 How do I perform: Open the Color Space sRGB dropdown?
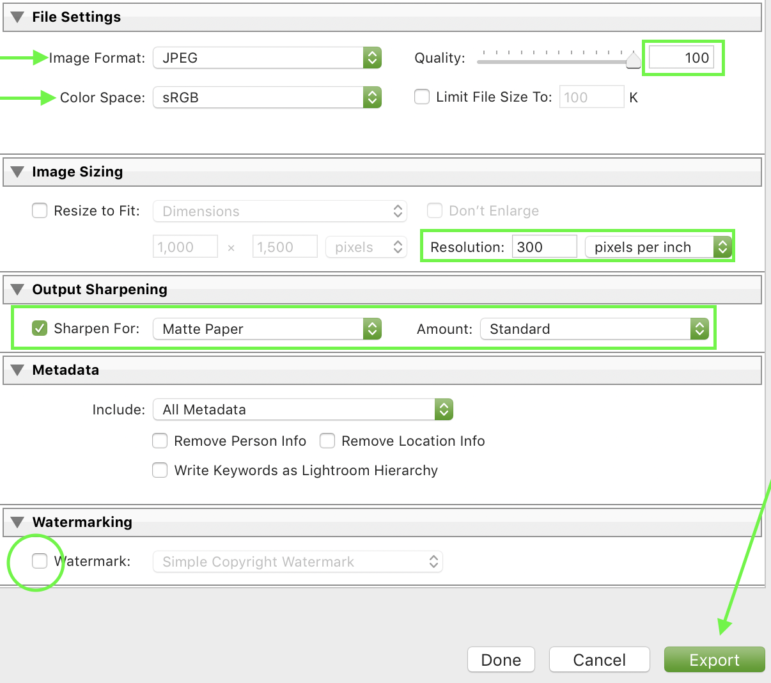pos(266,97)
